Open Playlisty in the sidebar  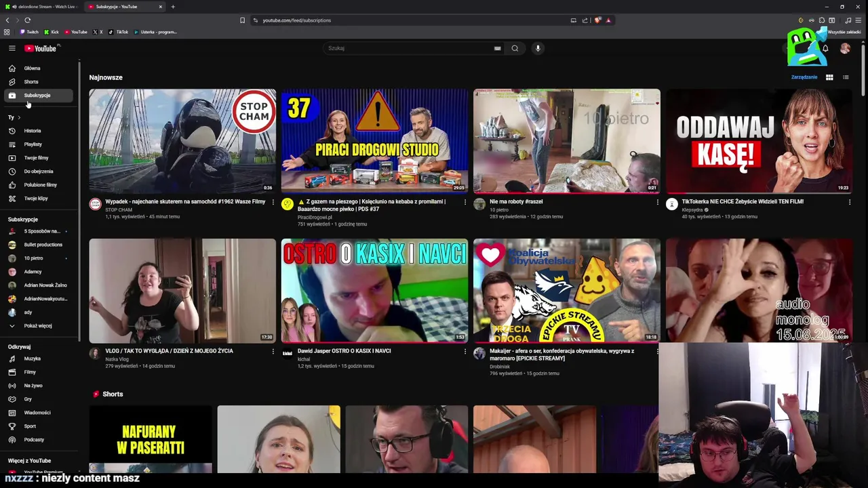(x=39, y=144)
